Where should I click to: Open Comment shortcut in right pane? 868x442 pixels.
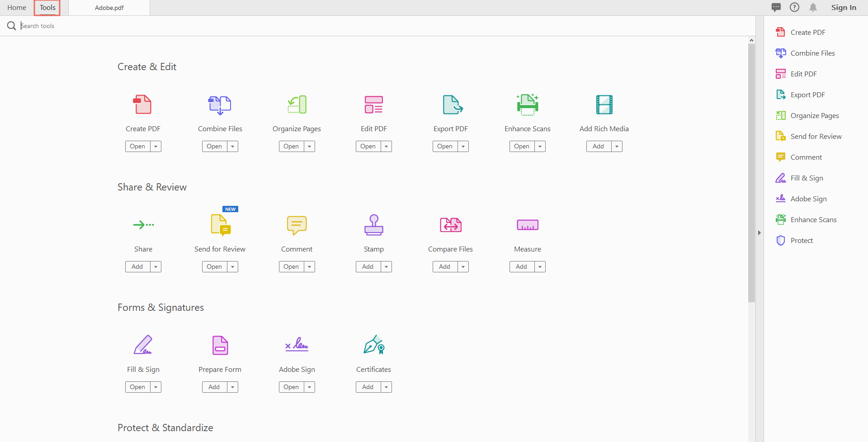[798, 157]
